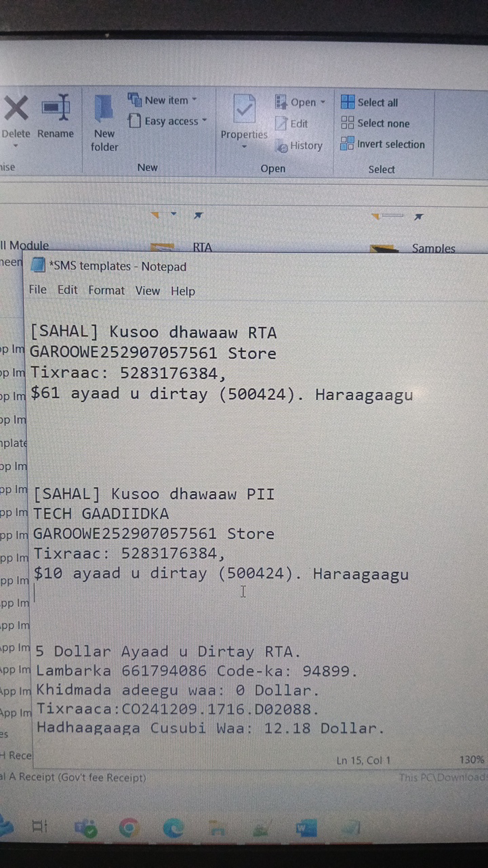Click the line 'TECH GAADIIDKA'
This screenshot has width=488, height=868.
(x=101, y=513)
